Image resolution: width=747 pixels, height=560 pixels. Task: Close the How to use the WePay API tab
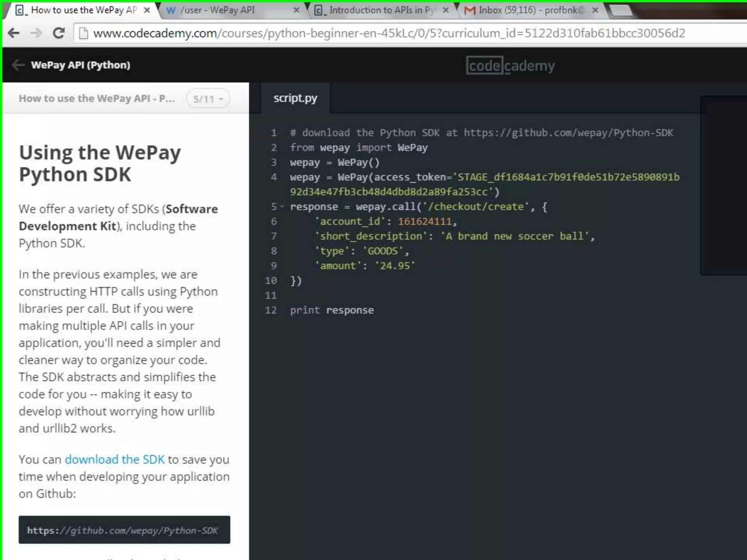point(147,10)
